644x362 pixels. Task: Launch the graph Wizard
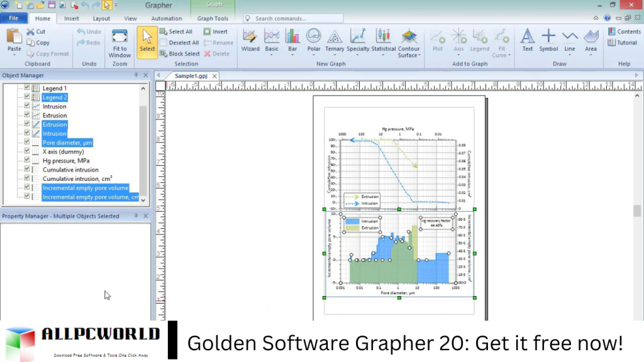point(250,40)
